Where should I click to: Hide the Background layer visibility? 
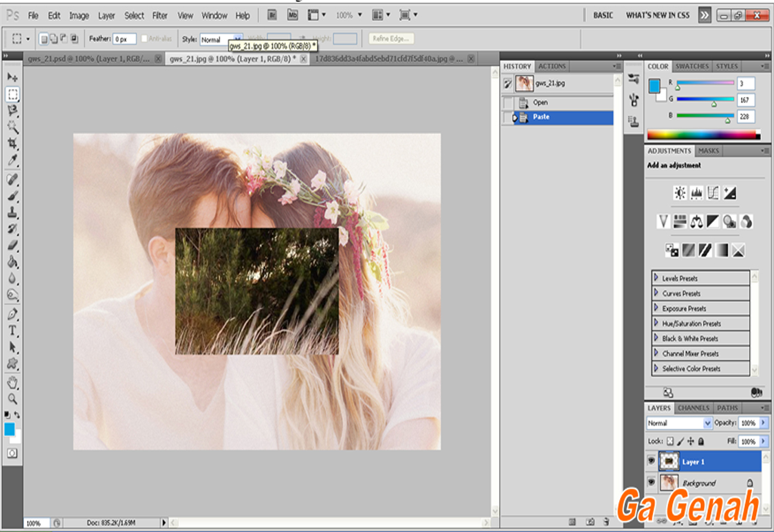(651, 483)
